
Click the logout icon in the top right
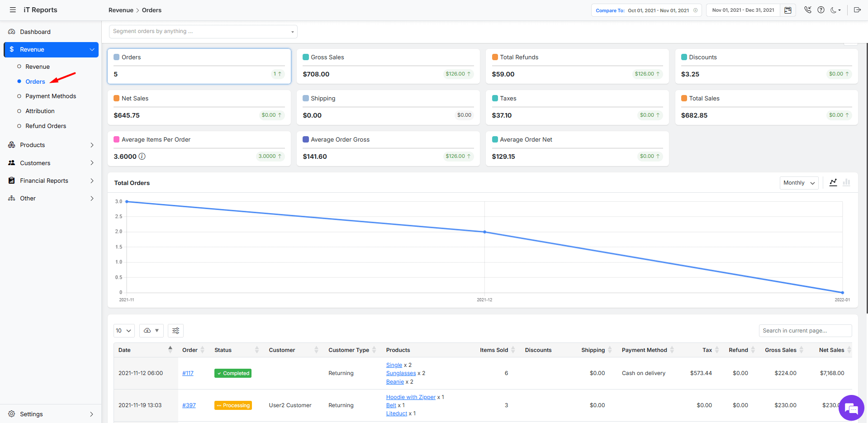point(857,10)
